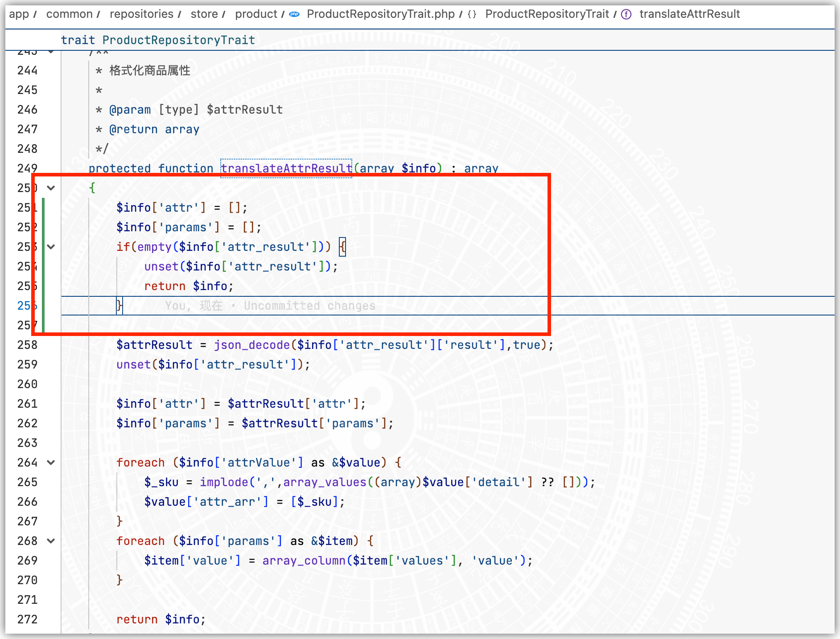Screen dimensions: 840x639
Task: Click 'Uncommitted changes' blame annotation
Action: 309,306
